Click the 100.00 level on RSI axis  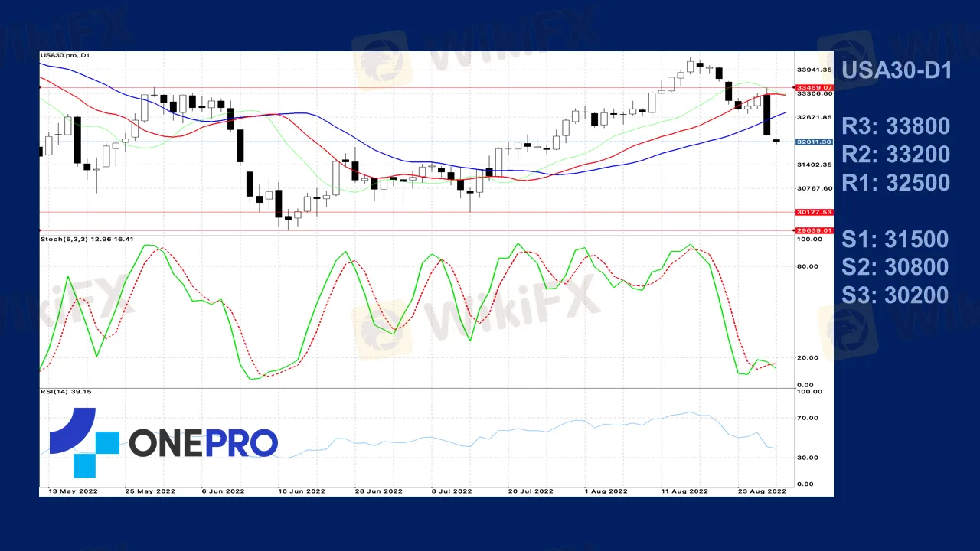click(x=811, y=392)
